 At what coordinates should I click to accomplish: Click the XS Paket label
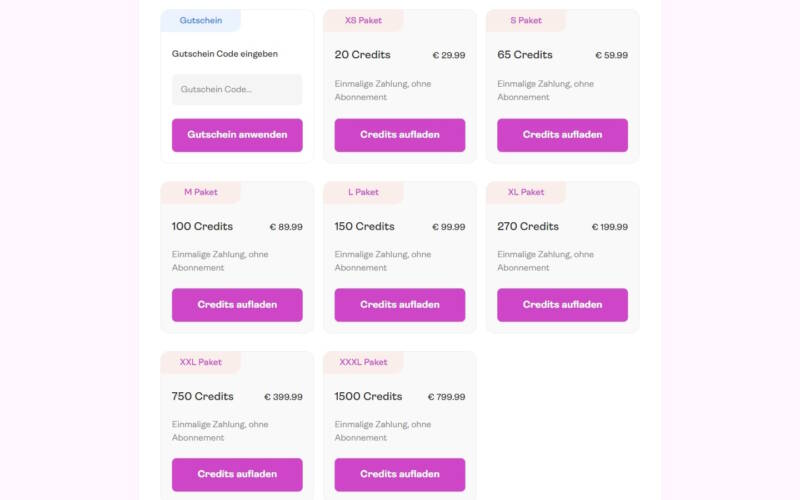coord(363,21)
